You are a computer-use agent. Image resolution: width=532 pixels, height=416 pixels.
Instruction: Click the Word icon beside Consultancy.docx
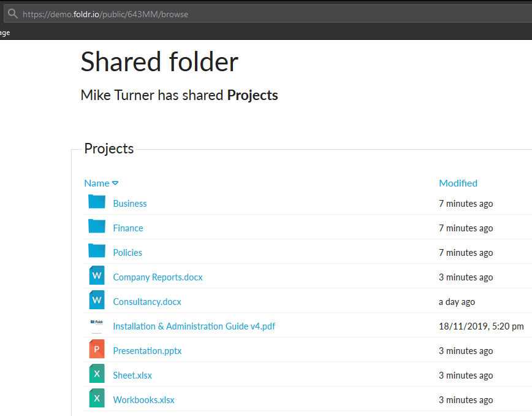click(96, 299)
